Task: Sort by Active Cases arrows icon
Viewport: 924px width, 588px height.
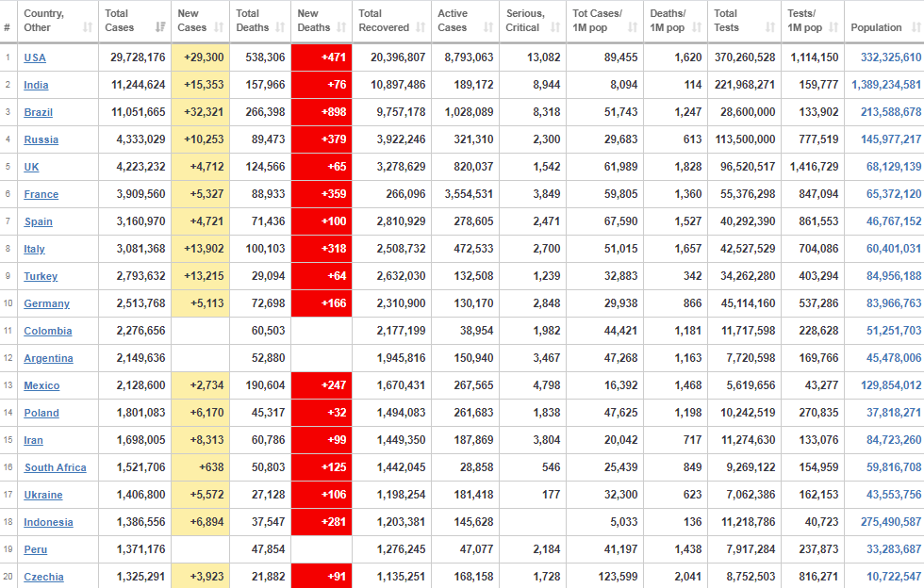Action: pos(488,27)
